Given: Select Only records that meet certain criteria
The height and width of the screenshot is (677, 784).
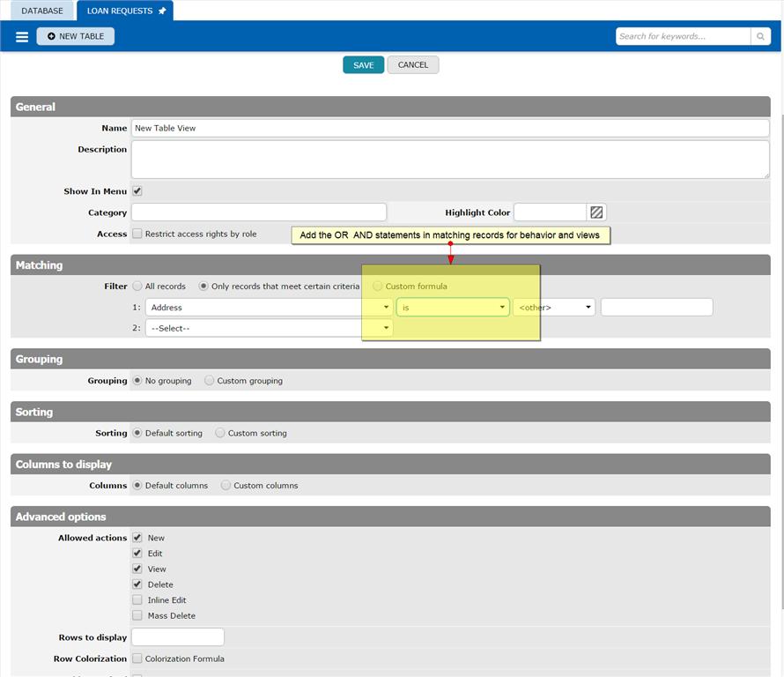Looking at the screenshot, I should point(203,286).
